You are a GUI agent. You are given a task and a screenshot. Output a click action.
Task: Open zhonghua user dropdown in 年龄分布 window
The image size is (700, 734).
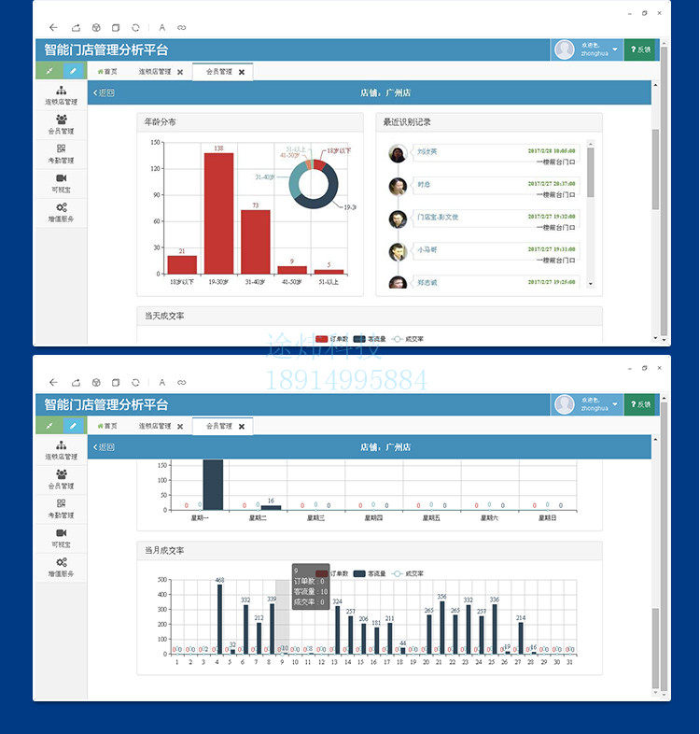click(587, 49)
